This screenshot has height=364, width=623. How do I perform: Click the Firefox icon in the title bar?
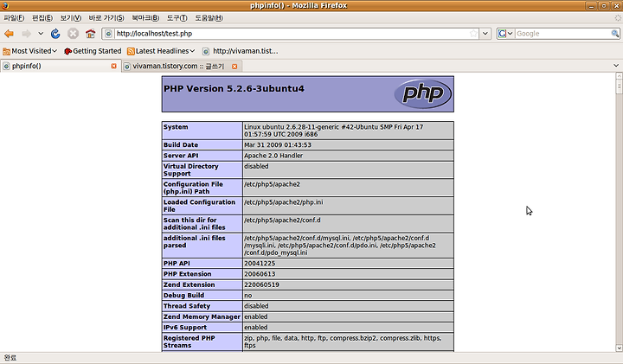tap(5, 5)
